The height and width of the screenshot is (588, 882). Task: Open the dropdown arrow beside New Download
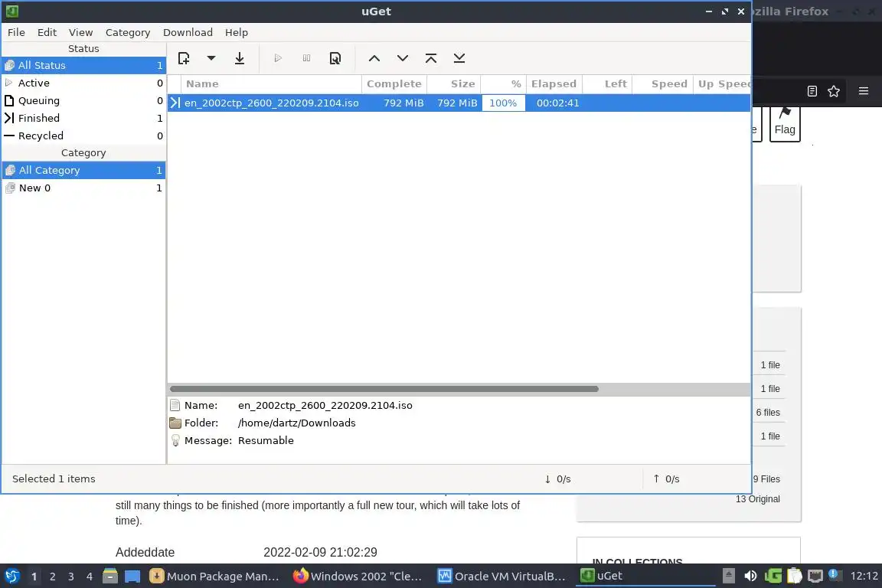click(x=211, y=58)
